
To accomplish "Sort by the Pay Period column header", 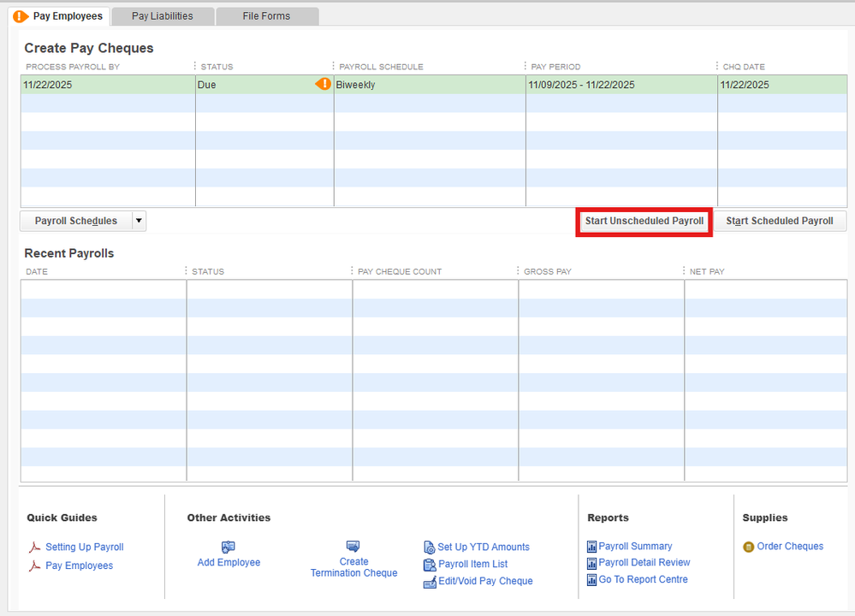I will [x=555, y=67].
